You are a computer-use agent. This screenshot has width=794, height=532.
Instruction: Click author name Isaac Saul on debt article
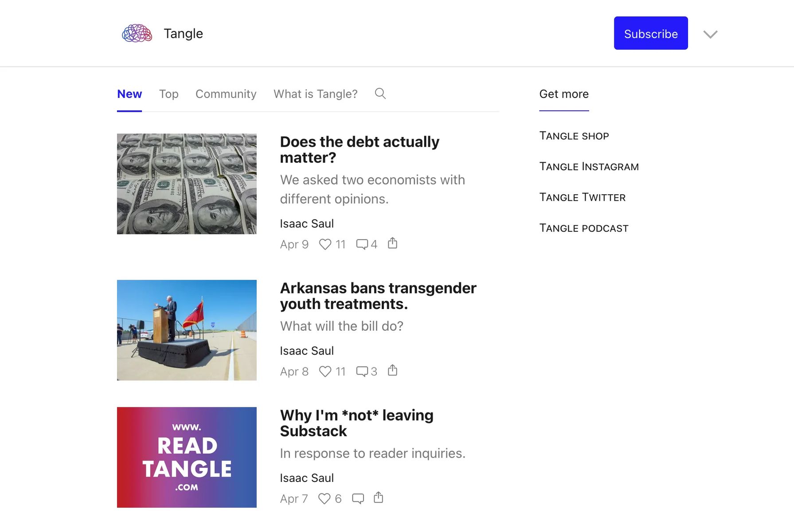pyautogui.click(x=306, y=223)
